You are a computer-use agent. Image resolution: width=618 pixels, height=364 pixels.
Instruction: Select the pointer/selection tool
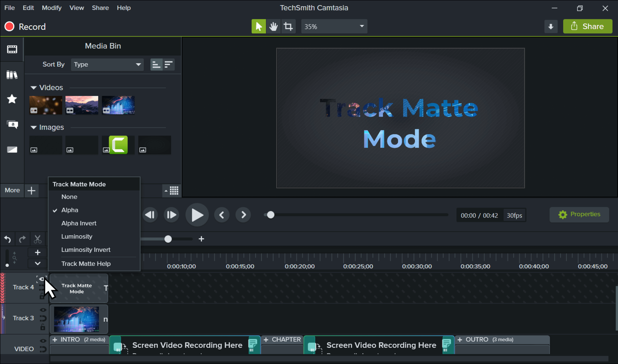click(x=259, y=27)
